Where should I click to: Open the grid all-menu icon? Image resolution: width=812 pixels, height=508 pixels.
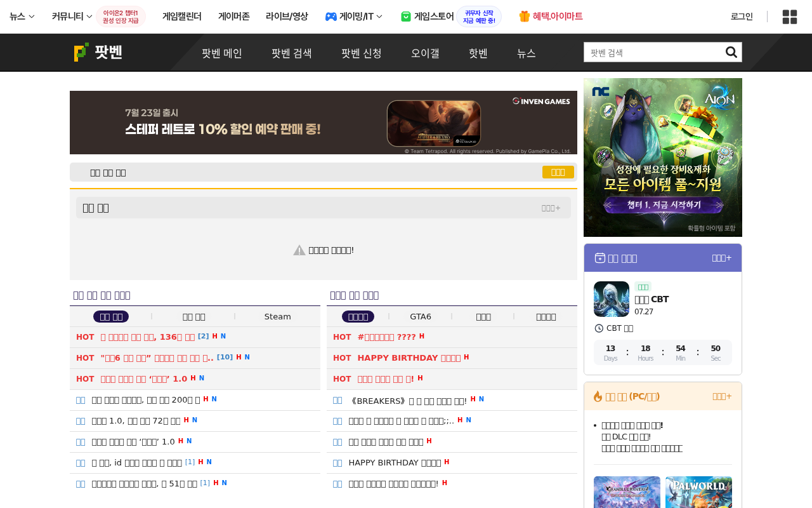click(x=790, y=17)
